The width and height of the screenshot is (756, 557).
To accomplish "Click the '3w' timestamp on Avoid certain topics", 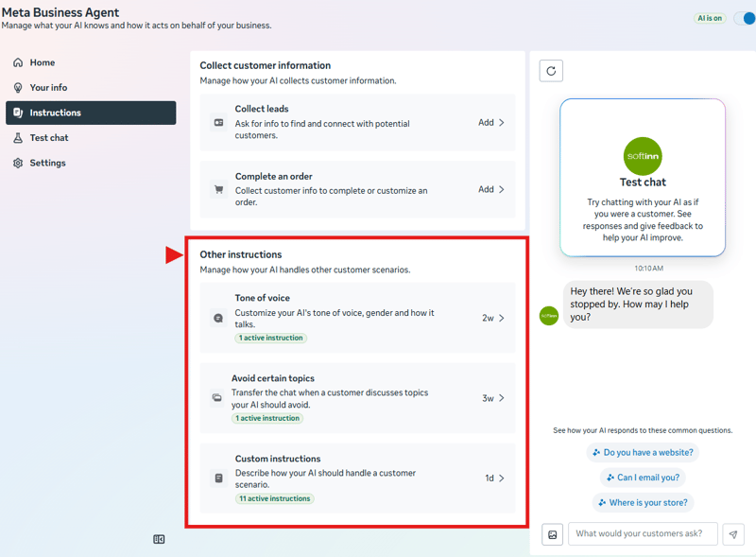I will pos(488,398).
